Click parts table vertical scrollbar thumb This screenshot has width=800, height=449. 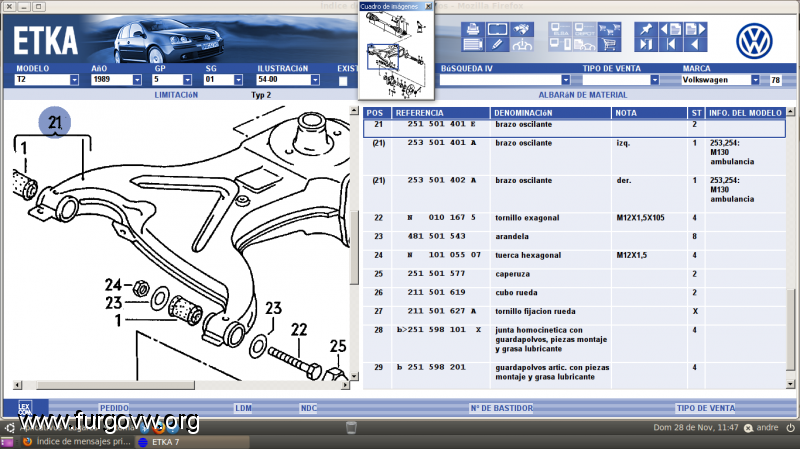(790, 330)
